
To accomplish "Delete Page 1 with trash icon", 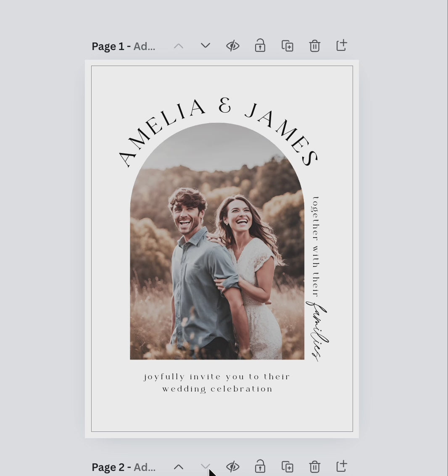I will [315, 46].
